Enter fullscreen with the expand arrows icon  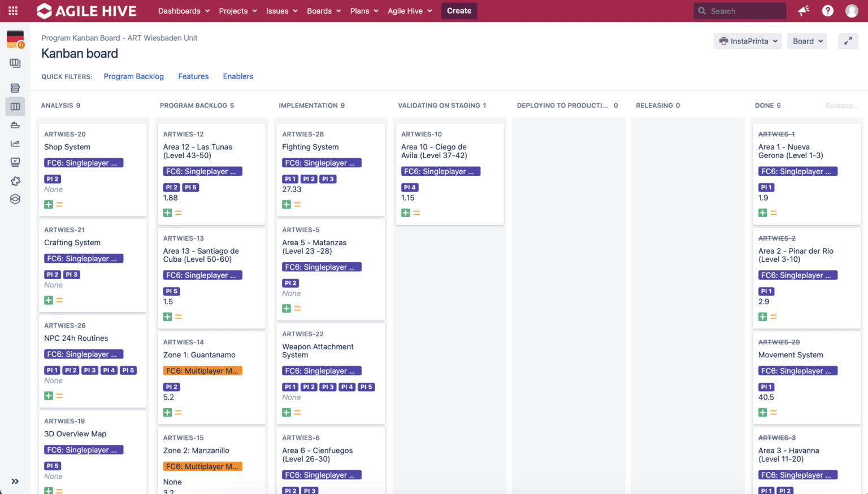point(848,41)
